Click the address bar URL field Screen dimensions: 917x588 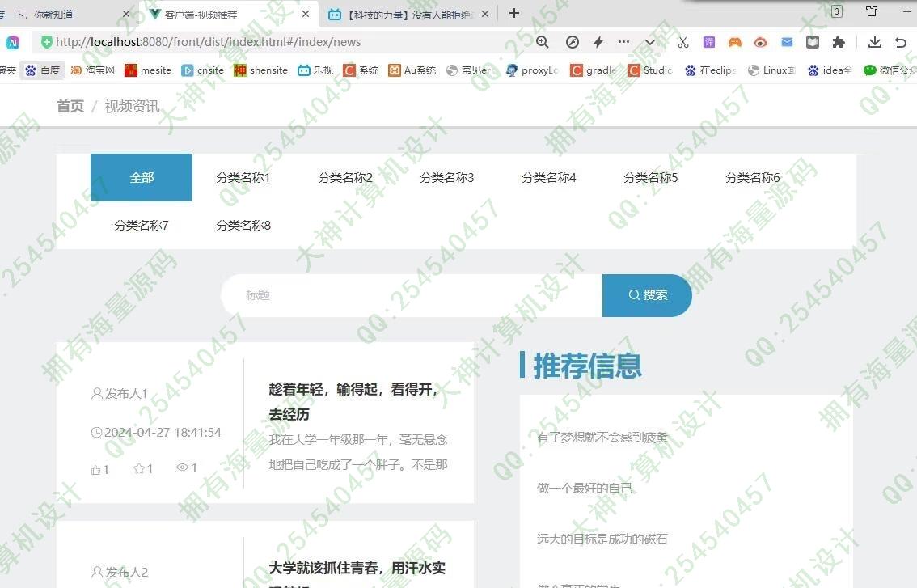(x=281, y=42)
